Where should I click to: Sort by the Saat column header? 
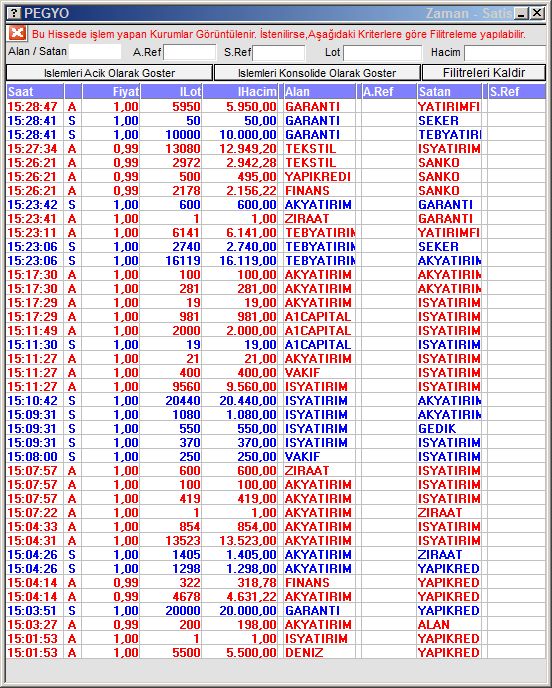(x=35, y=92)
